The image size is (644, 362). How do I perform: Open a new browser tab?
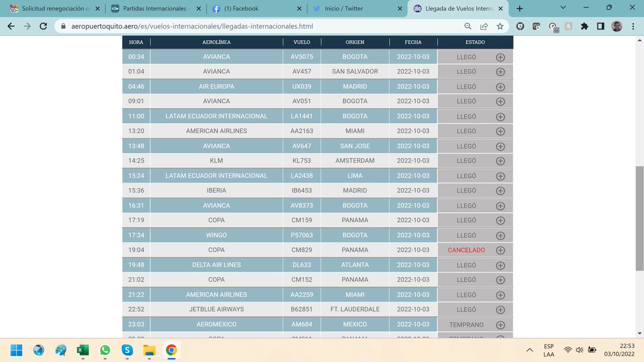tap(519, 9)
